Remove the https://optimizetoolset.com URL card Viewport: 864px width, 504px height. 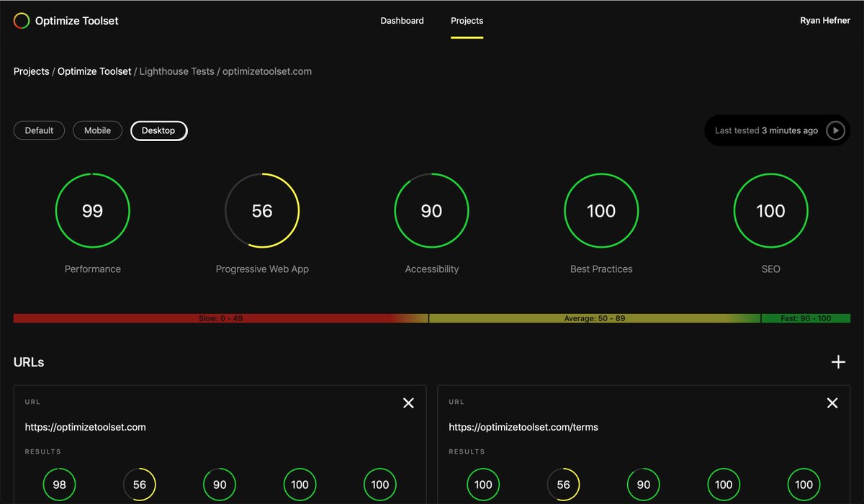click(408, 403)
